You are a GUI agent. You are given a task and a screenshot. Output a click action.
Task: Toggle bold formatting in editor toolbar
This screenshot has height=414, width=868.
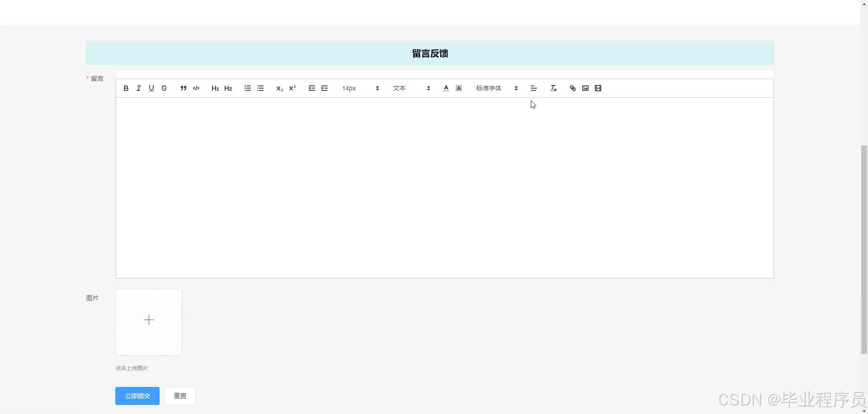point(126,88)
